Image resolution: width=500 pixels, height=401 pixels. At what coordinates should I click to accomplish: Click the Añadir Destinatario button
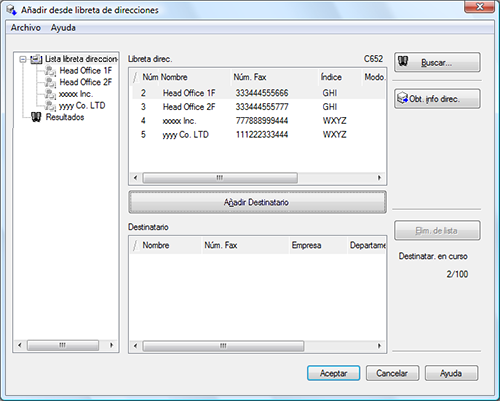257,202
